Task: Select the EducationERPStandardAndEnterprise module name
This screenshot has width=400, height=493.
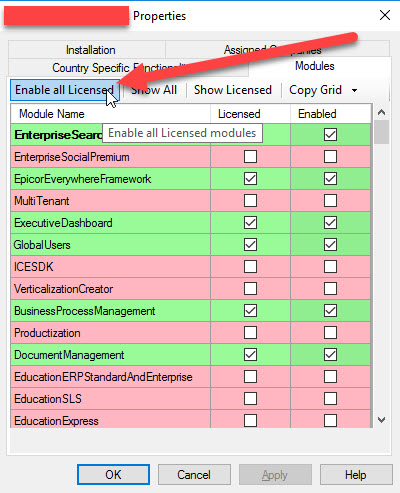Action: [x=103, y=377]
